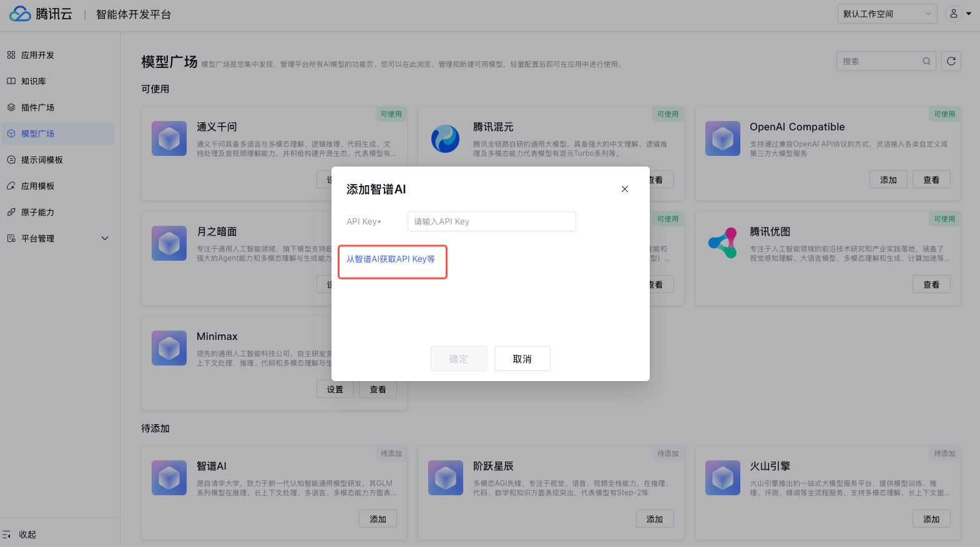Click the 通义千问 model logo
980x547 pixels.
169,138
